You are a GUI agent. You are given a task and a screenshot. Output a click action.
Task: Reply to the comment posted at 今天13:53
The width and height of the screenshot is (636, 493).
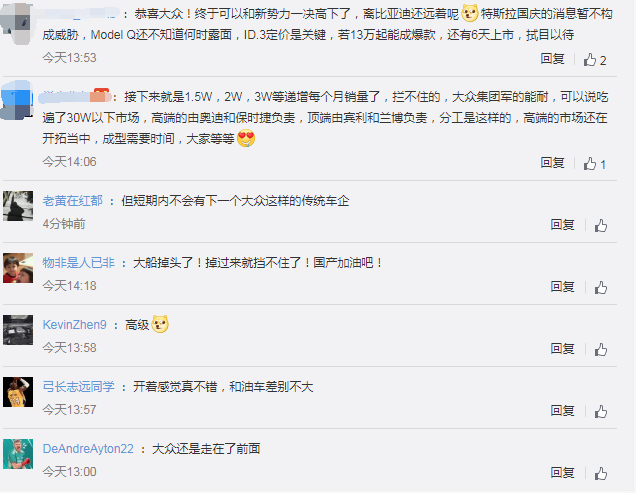pos(552,59)
